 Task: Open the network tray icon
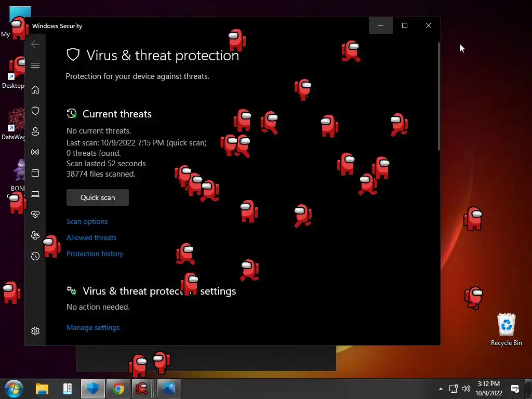coord(453,389)
